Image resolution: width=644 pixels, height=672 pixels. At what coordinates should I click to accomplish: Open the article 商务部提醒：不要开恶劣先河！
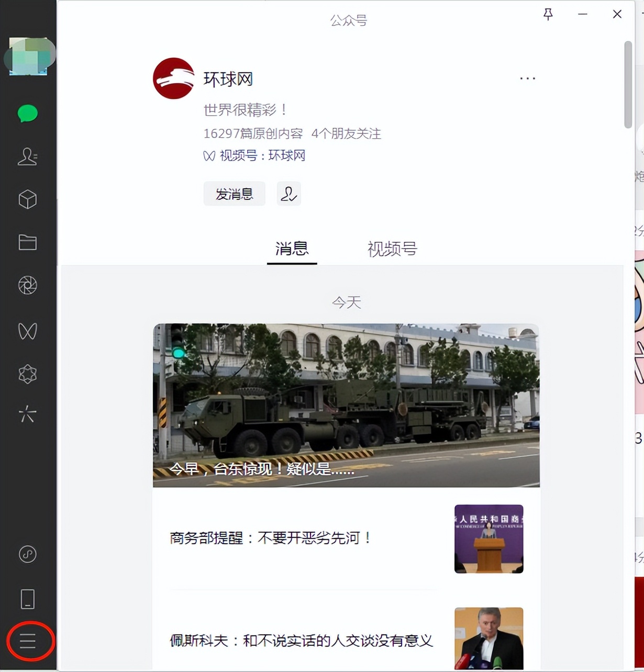[x=269, y=538]
